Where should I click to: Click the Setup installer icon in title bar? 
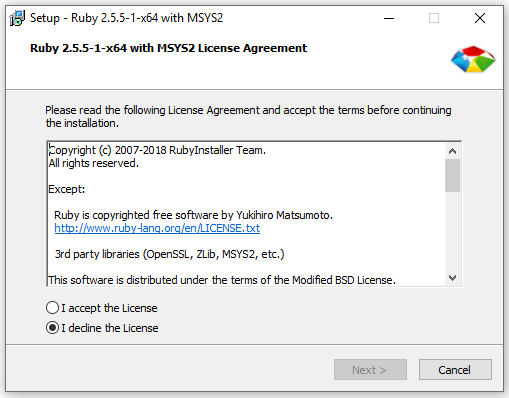pyautogui.click(x=17, y=18)
